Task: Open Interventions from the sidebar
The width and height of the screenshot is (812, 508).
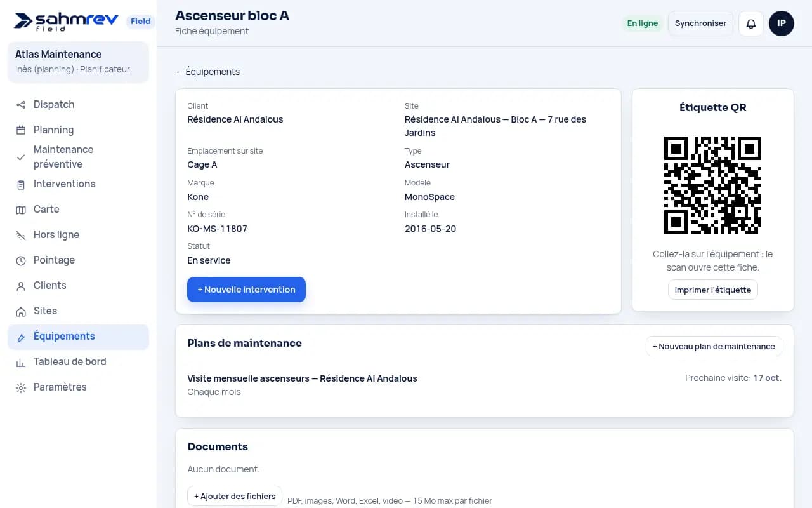Action: point(78,184)
